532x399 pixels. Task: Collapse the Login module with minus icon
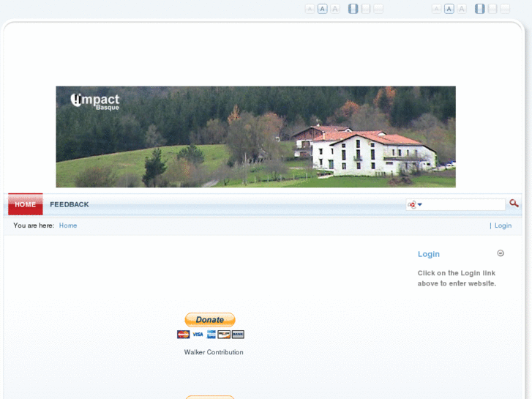(501, 253)
